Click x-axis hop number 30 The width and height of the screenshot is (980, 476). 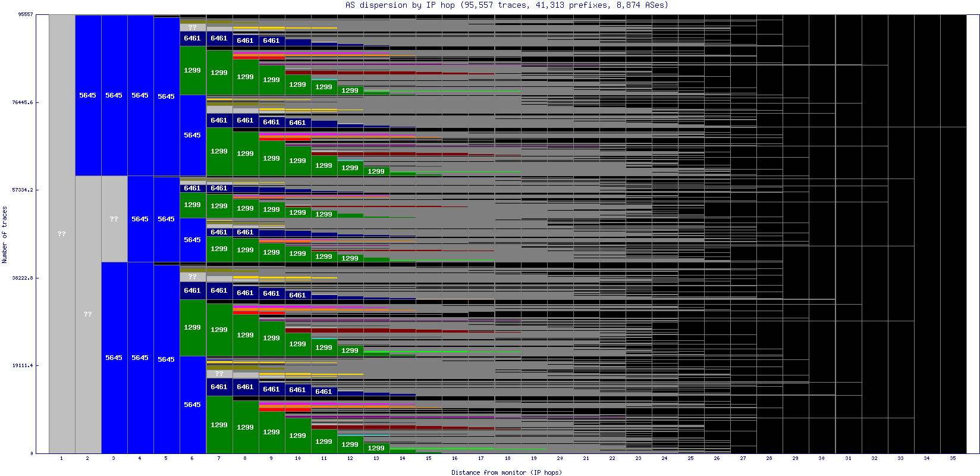tap(821, 458)
